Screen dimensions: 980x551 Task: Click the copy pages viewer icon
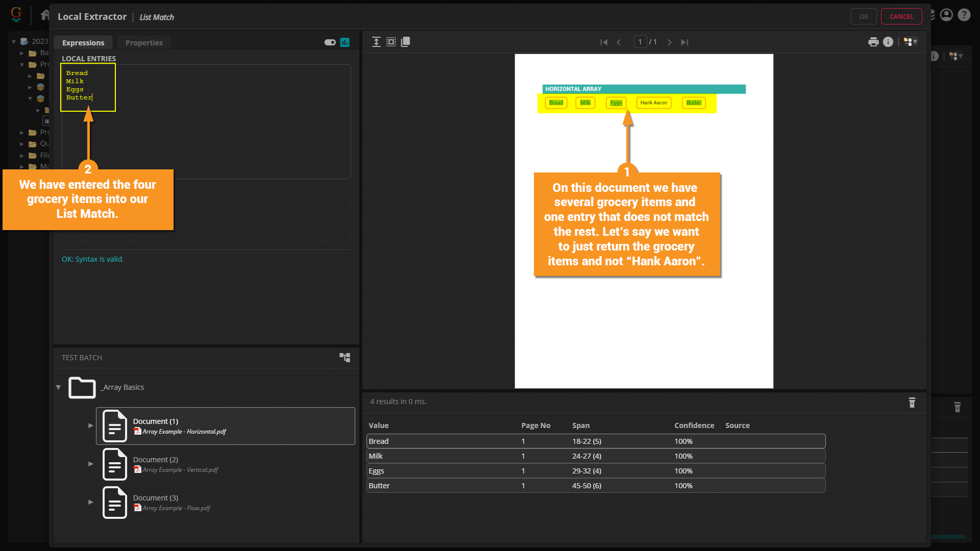[x=406, y=42]
